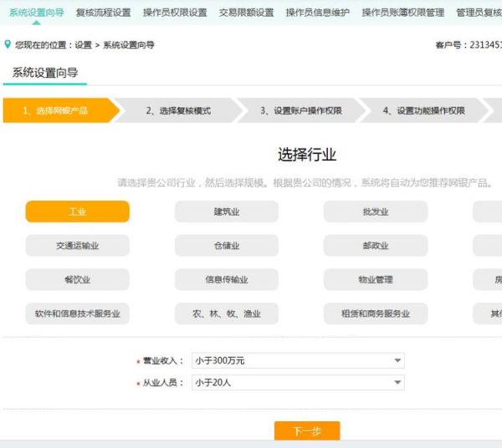Open the 操作员账簿权限管理 tab
The width and height of the screenshot is (502, 448).
coord(402,13)
